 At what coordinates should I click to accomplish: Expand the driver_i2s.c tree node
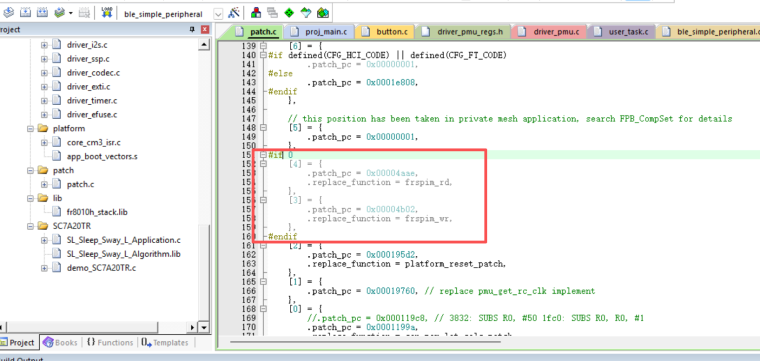tap(44, 45)
